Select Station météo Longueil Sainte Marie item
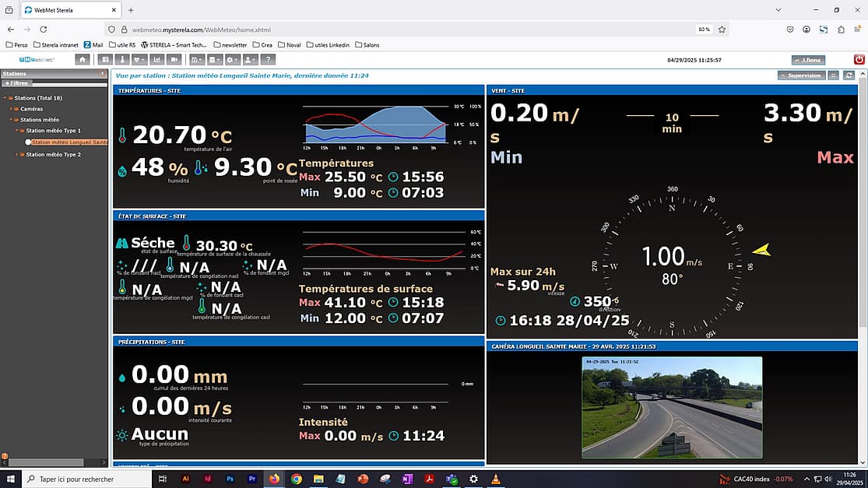 (69, 142)
